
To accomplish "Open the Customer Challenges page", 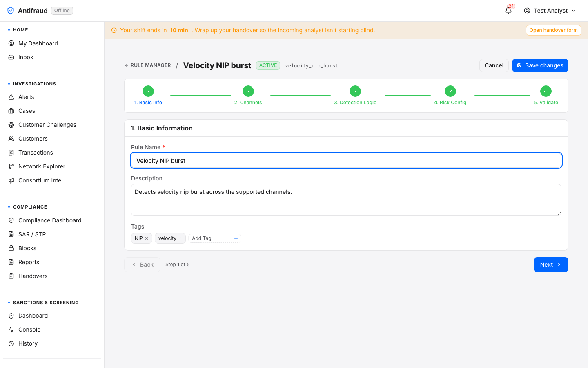I will [x=52, y=125].
